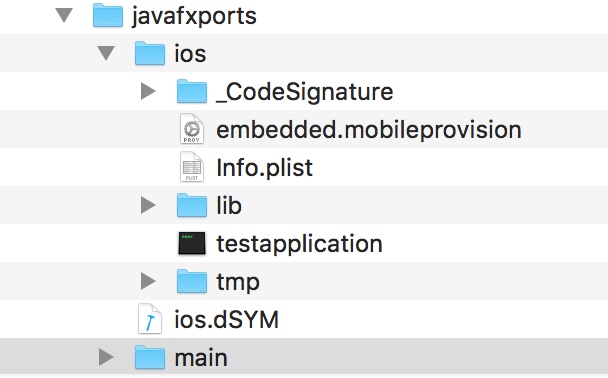Select the testapplication file name

[x=299, y=244]
